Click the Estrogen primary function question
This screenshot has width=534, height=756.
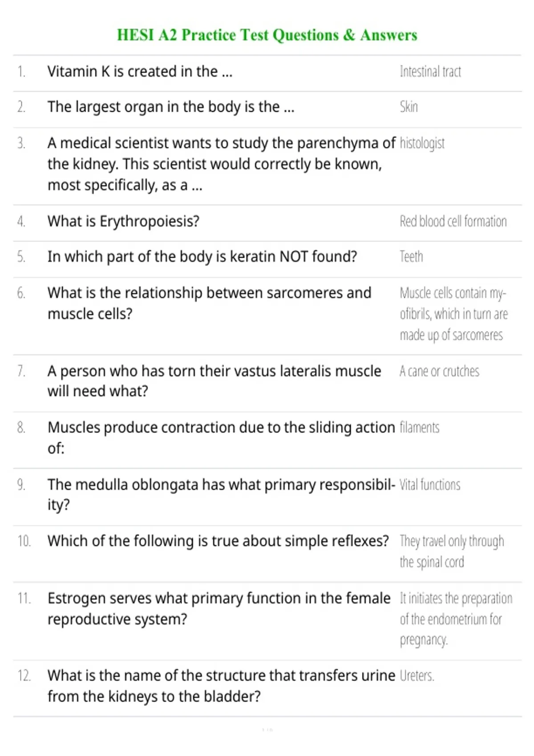[219, 608]
